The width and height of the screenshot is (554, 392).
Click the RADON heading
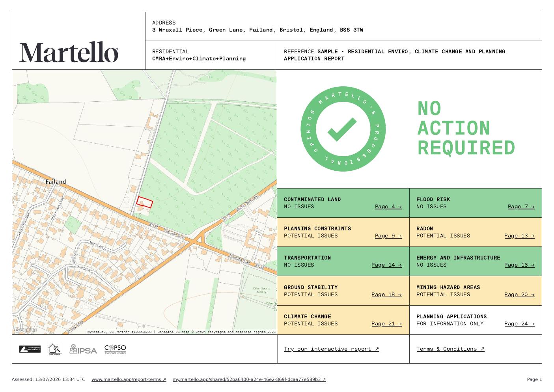[425, 229]
